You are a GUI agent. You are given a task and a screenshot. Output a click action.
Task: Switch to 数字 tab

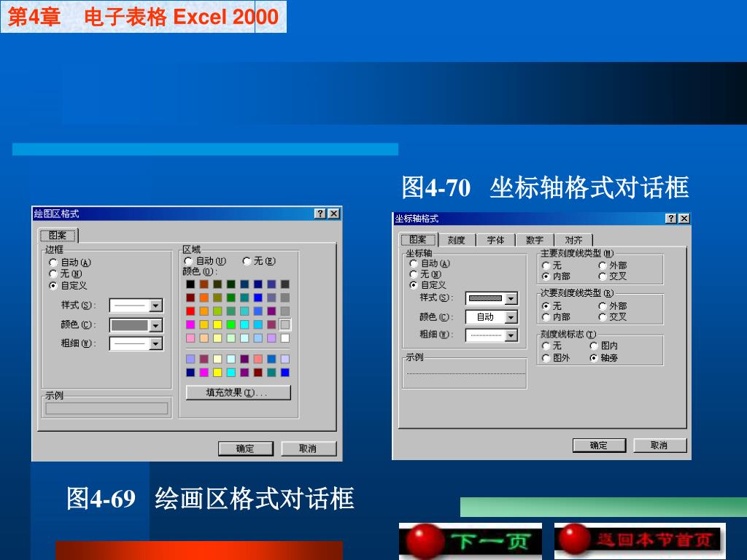[x=535, y=240]
